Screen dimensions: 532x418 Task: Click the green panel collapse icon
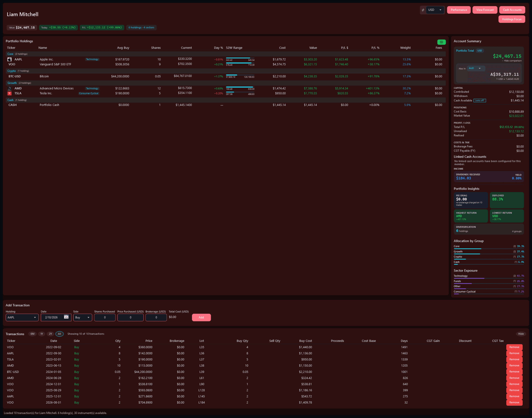pyautogui.click(x=441, y=42)
